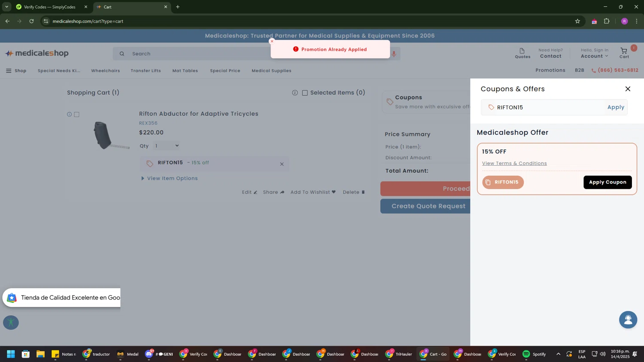Screen dimensions: 644x362
Task: Show hidden system tray icons
Action: pyautogui.click(x=558, y=354)
